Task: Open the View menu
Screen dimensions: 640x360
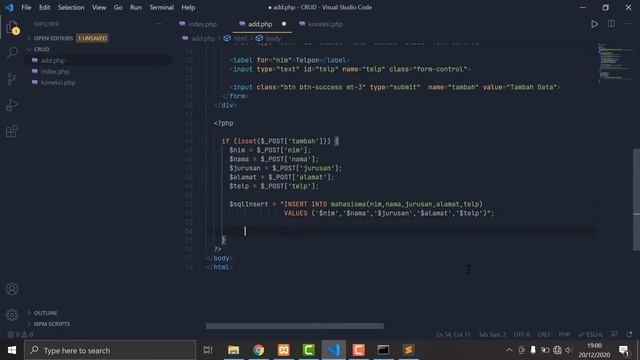Action: pos(99,7)
